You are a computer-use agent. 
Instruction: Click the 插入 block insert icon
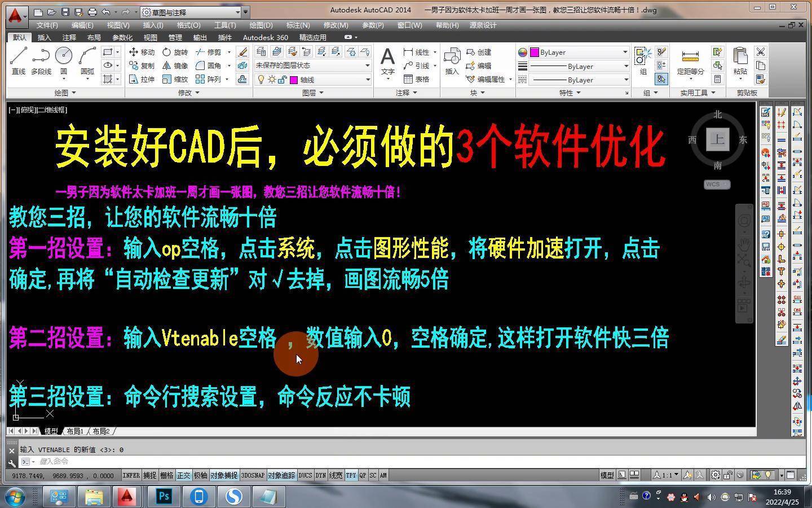tap(452, 61)
